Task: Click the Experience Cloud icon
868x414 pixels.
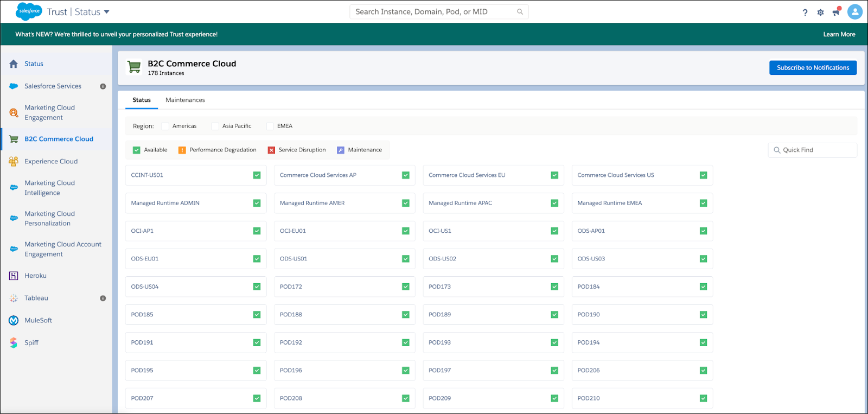Action: click(x=14, y=161)
